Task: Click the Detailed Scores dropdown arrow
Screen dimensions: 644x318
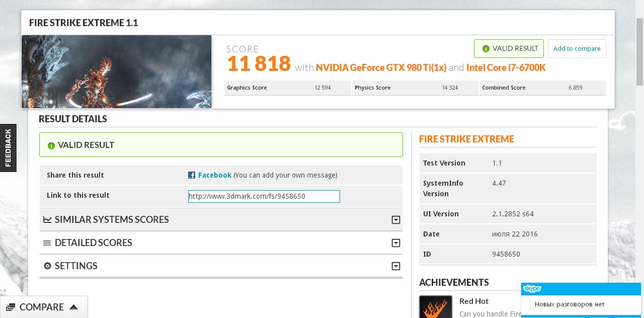Action: coord(396,243)
